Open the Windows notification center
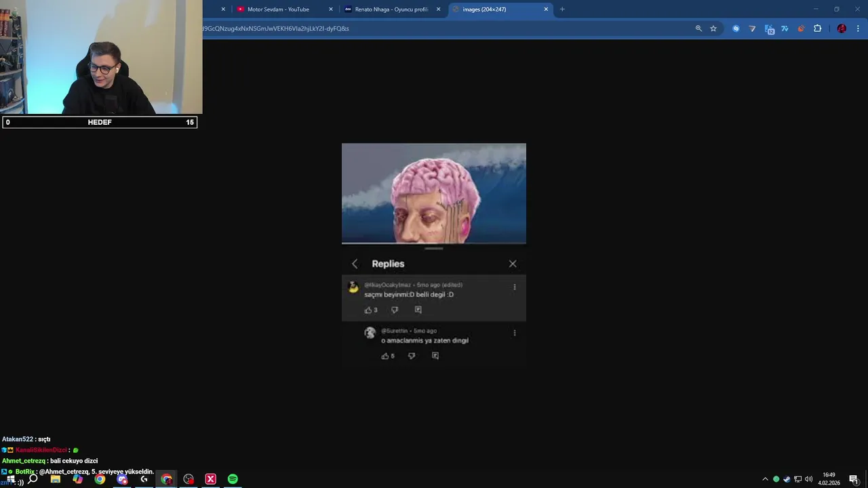 pyautogui.click(x=854, y=479)
